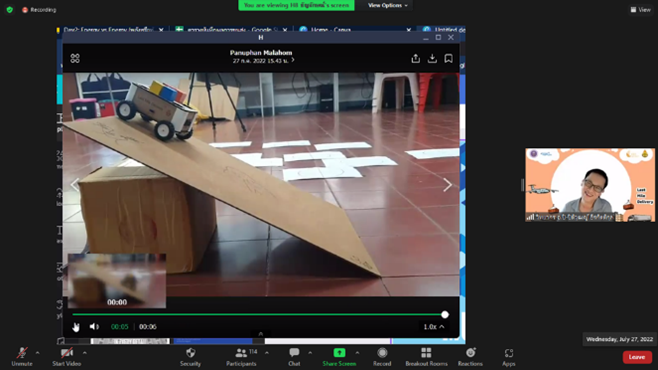Click the red Leave button
Image resolution: width=658 pixels, height=370 pixels.
(637, 357)
